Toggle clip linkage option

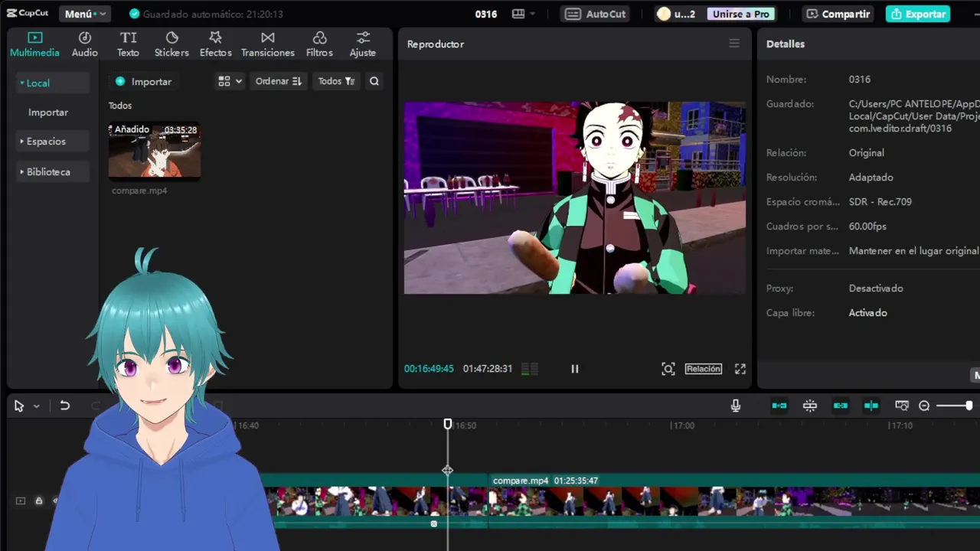841,406
